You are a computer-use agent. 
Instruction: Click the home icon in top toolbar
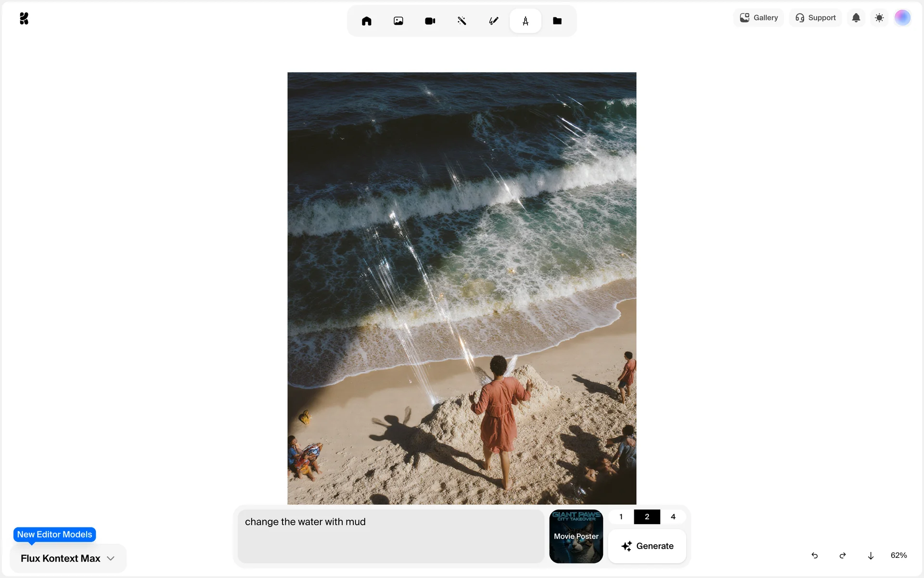tap(366, 21)
